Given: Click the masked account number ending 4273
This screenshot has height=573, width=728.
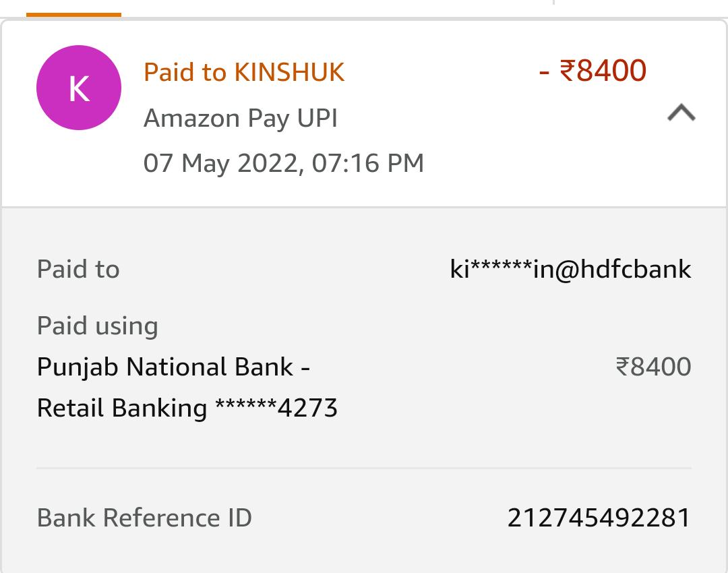Looking at the screenshot, I should pyautogui.click(x=276, y=408).
